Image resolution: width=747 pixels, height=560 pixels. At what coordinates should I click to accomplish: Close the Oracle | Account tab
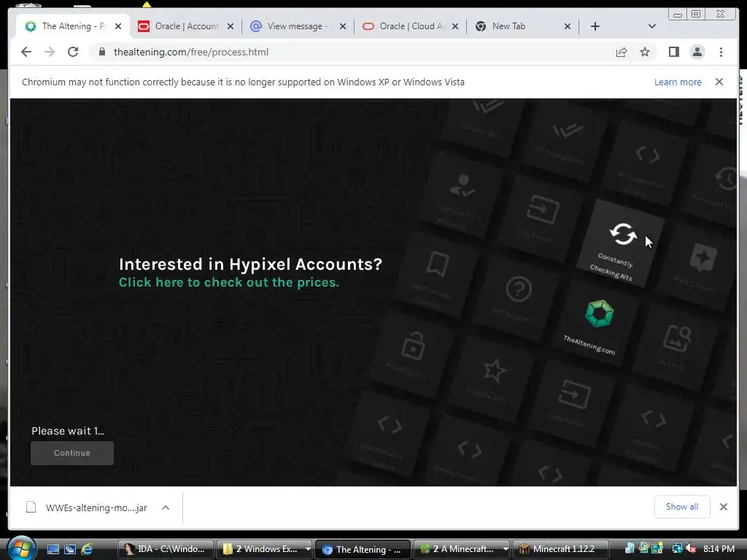[x=231, y=26]
